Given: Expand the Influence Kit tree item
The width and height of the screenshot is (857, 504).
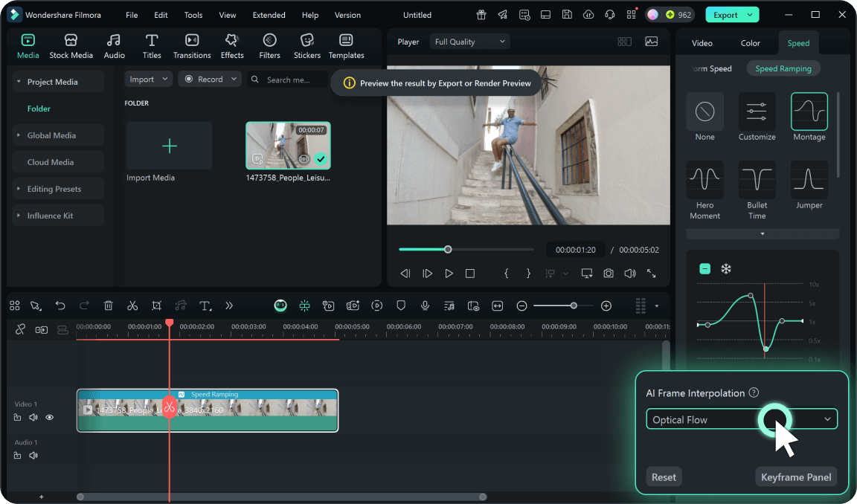Looking at the screenshot, I should pyautogui.click(x=19, y=215).
